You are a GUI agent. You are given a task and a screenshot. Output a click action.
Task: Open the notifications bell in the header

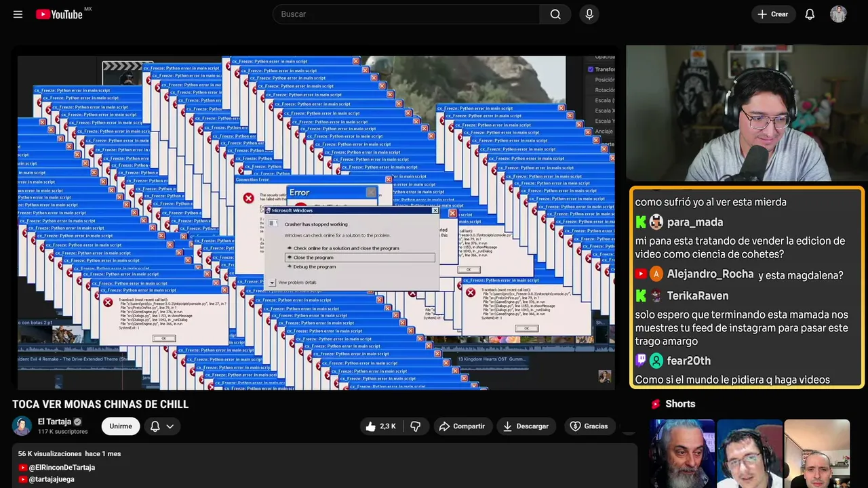point(810,14)
